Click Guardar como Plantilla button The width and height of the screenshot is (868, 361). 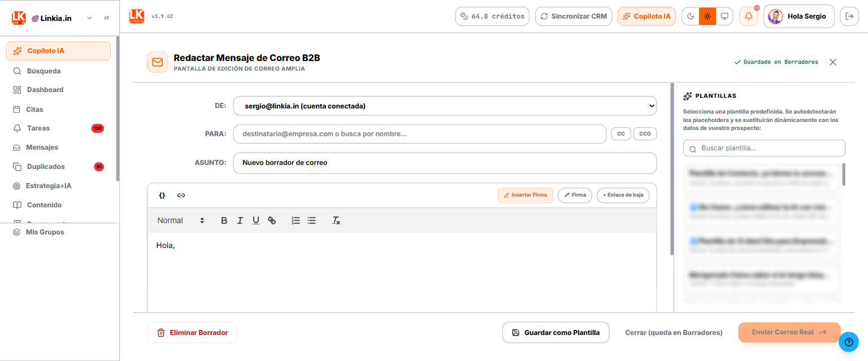[555, 333]
